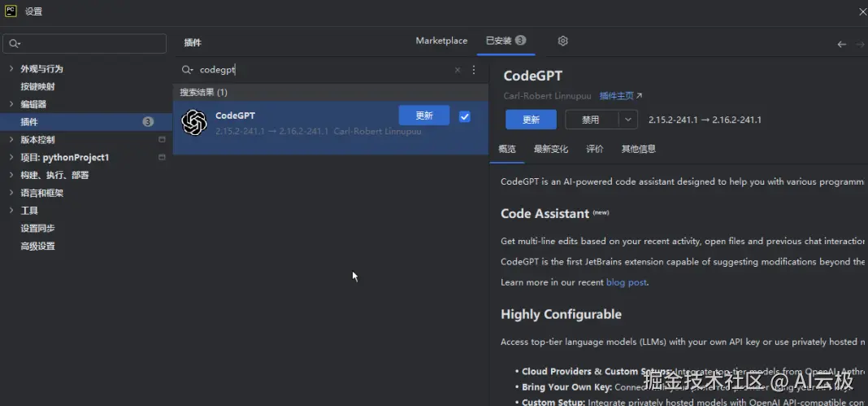Switch to the Marketplace tab
The image size is (868, 406).
tap(441, 41)
